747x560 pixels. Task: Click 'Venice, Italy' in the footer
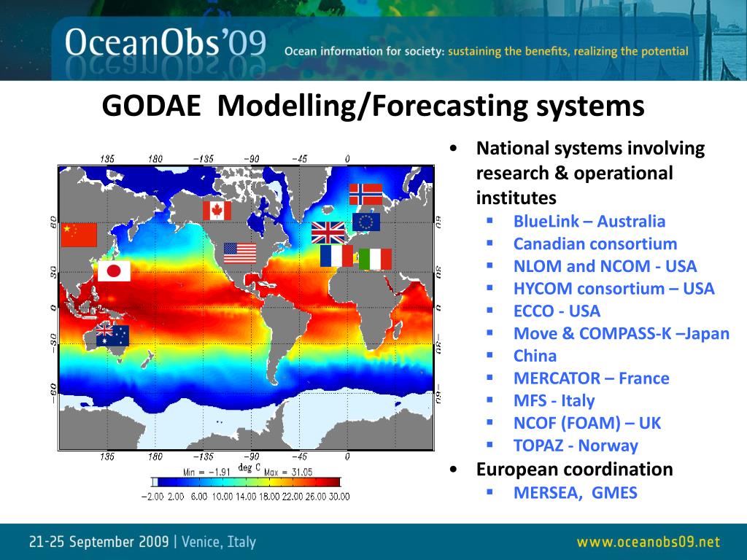tap(219, 542)
